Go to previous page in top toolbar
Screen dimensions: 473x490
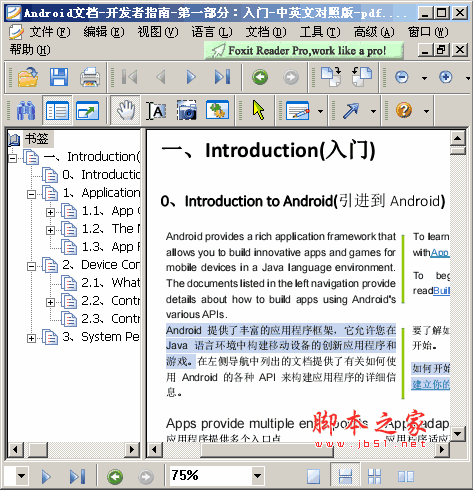161,77
